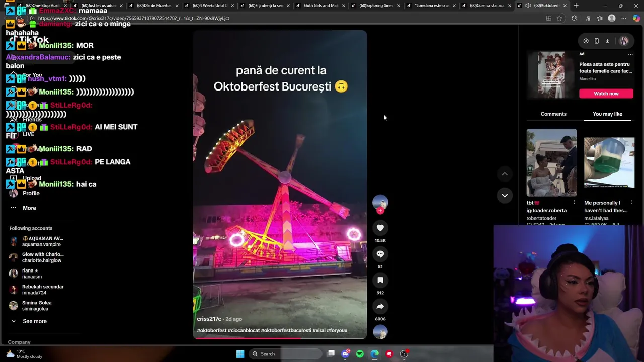Open the ms.latalyaa green drink thumbnail

(x=609, y=162)
